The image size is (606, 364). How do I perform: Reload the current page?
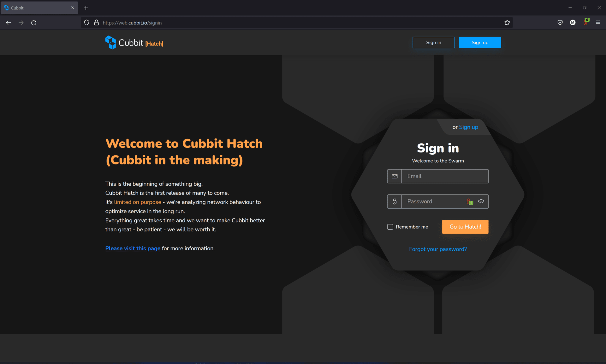pyautogui.click(x=33, y=22)
